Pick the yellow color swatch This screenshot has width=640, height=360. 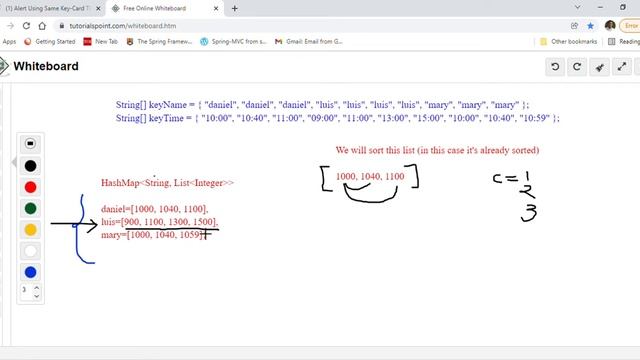tap(30, 230)
